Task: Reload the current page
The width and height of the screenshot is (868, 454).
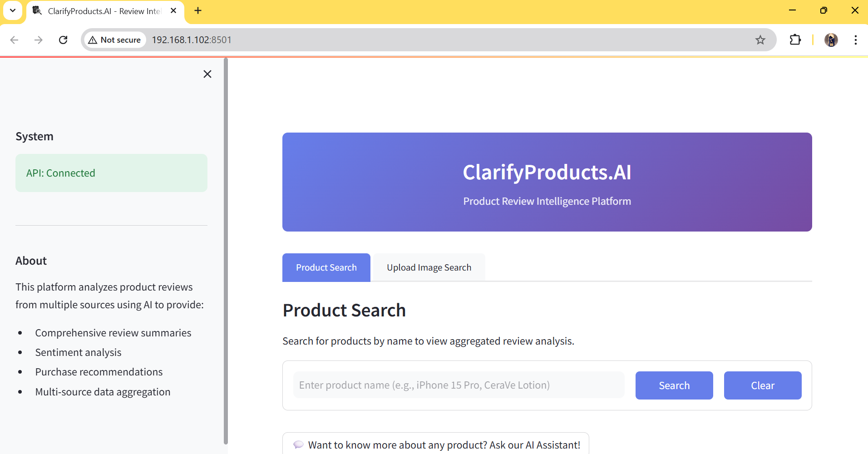Action: pyautogui.click(x=63, y=40)
